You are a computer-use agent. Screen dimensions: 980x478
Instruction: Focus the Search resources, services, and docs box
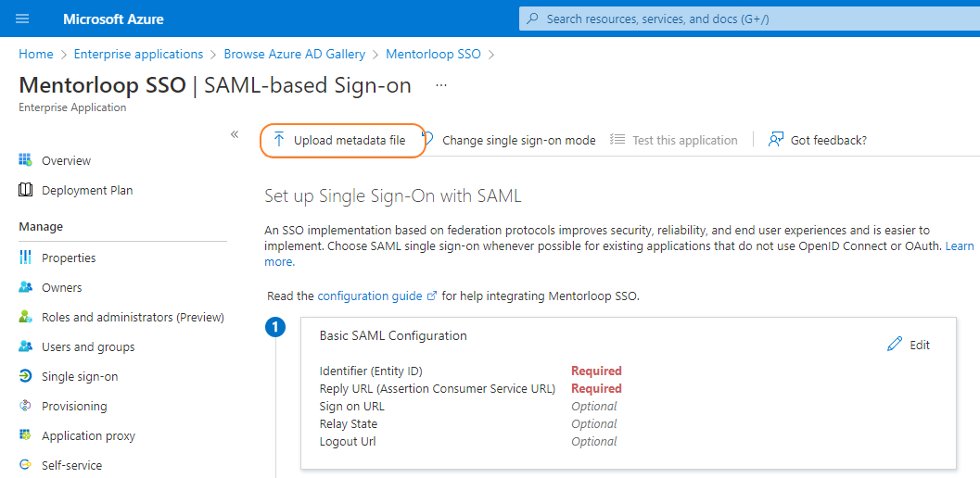click(749, 19)
